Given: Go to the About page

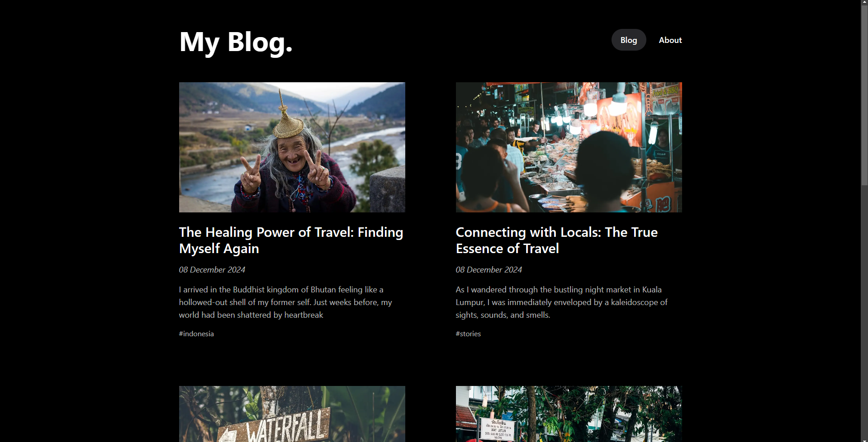Looking at the screenshot, I should click(670, 40).
